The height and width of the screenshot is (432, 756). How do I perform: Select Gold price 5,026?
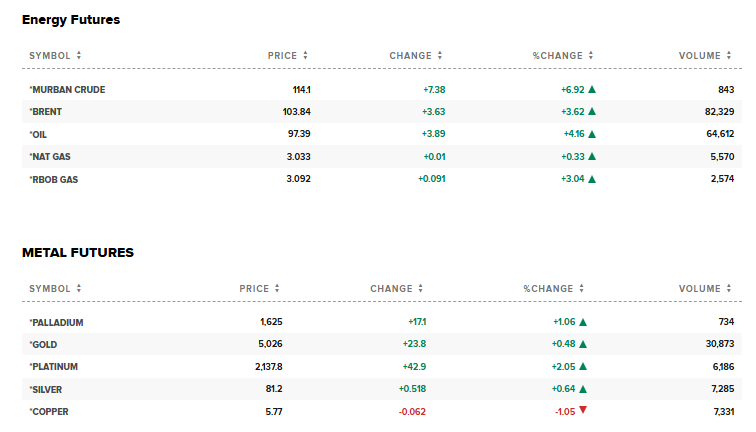coord(270,344)
